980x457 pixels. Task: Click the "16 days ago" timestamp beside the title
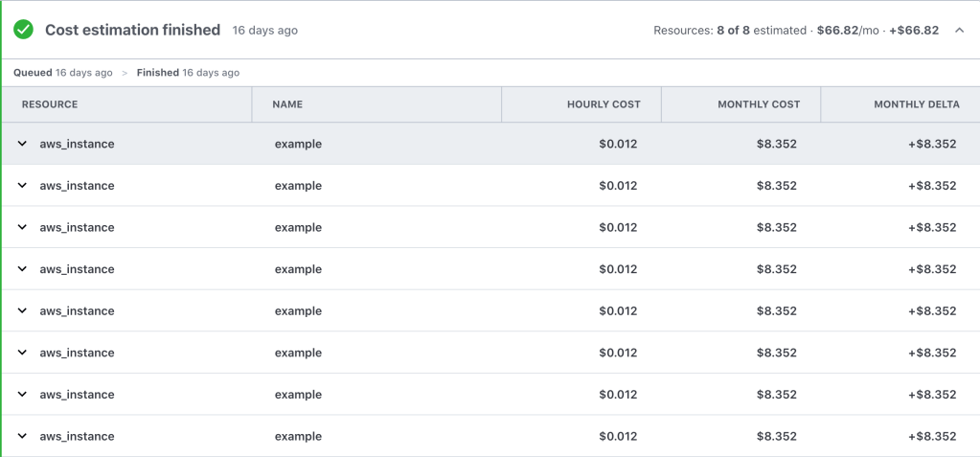[264, 31]
